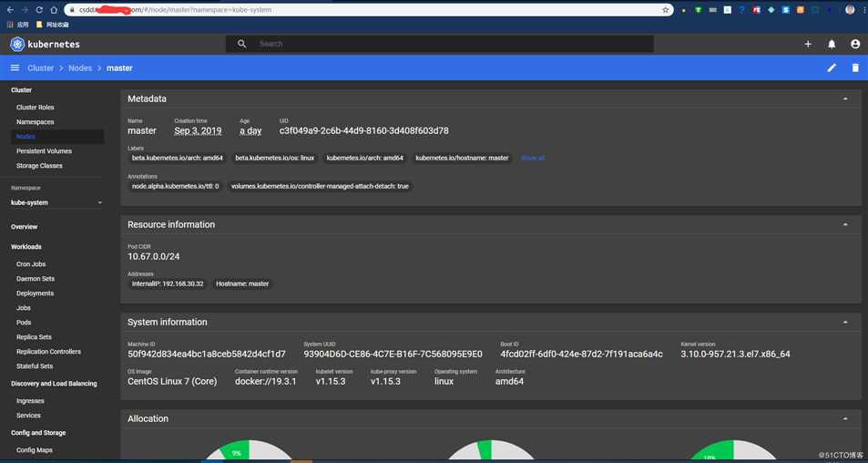The image size is (868, 463).
Task: Open the apps shortcut in bookmarks bar
Action: 17,25
